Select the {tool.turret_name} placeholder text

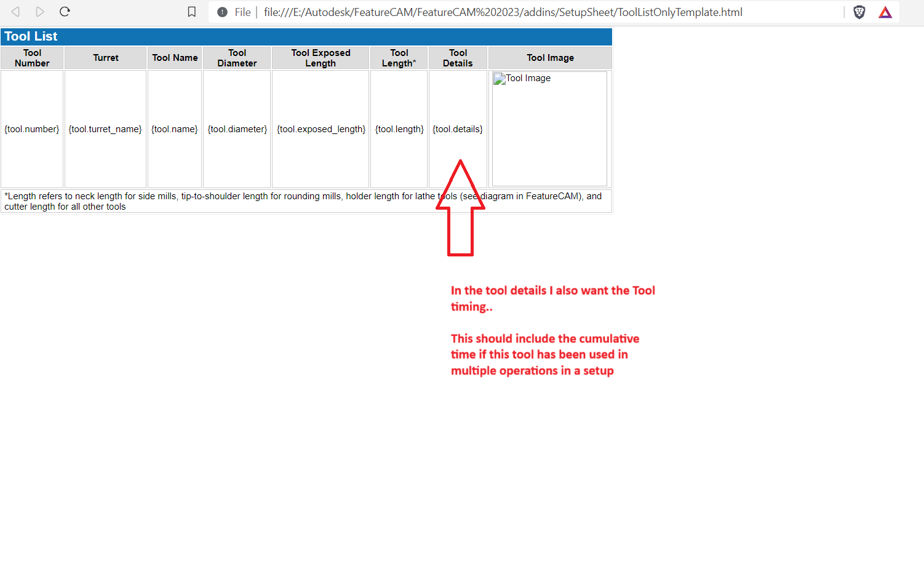pos(105,129)
